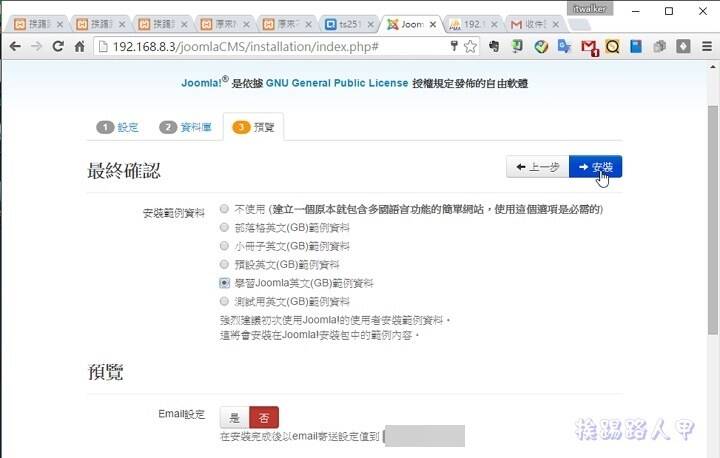The width and height of the screenshot is (720, 458).
Task: Bookmark this page with the star icon
Action: [470, 46]
